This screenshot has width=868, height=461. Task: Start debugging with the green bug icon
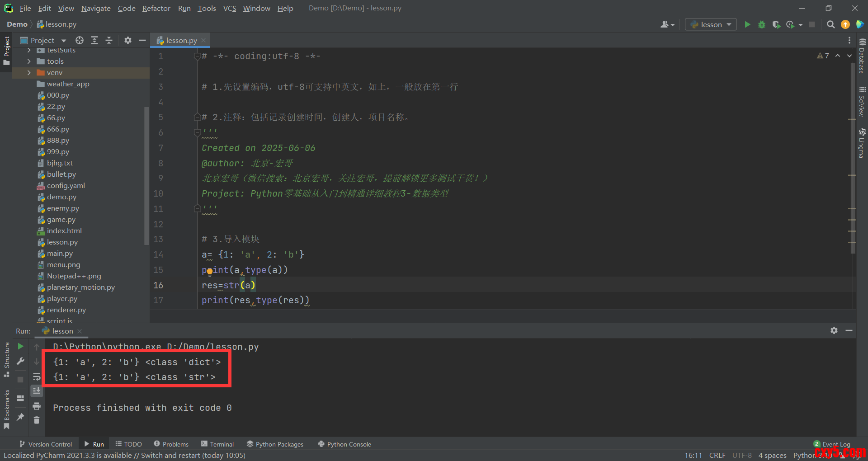(762, 24)
